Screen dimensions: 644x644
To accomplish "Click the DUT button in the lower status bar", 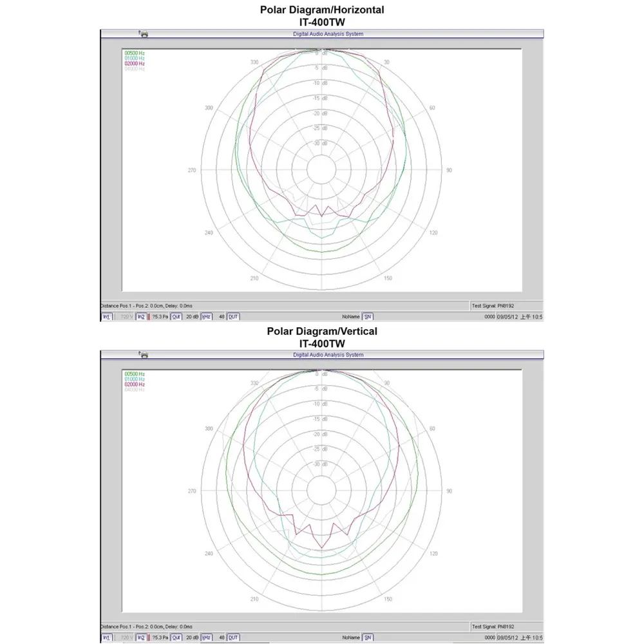I will (233, 638).
